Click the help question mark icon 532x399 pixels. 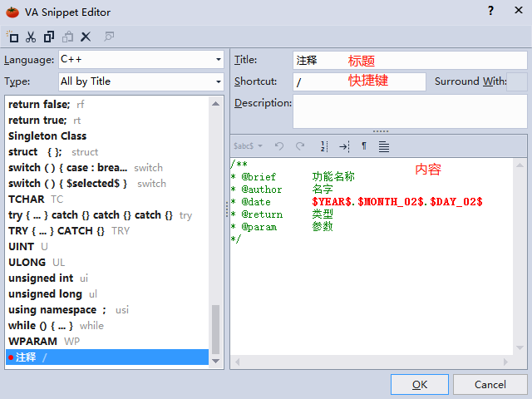click(490, 11)
